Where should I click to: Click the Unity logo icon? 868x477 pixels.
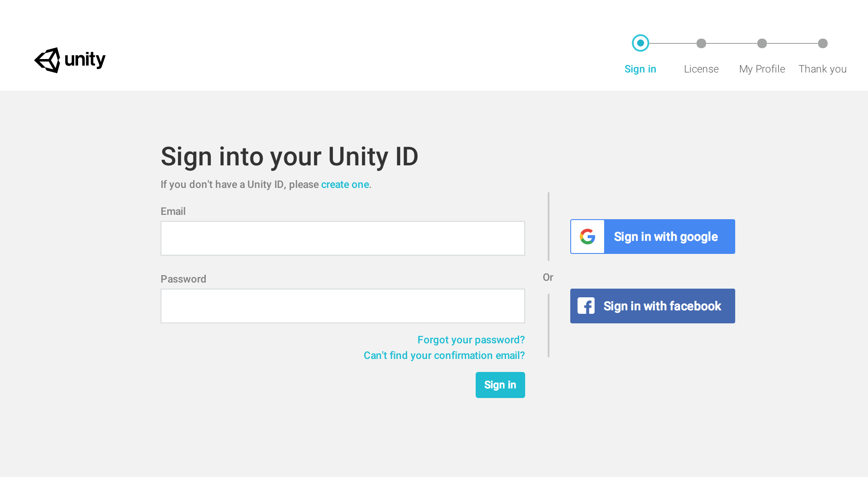[x=48, y=60]
